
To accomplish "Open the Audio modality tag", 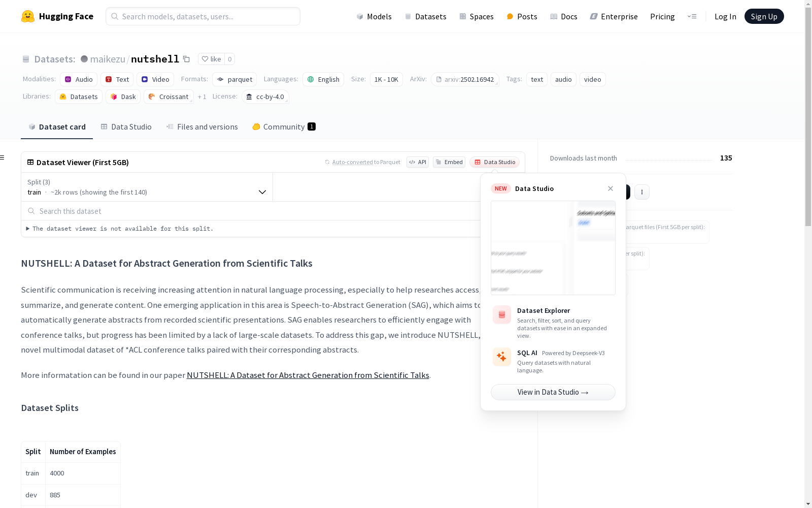I will (79, 79).
